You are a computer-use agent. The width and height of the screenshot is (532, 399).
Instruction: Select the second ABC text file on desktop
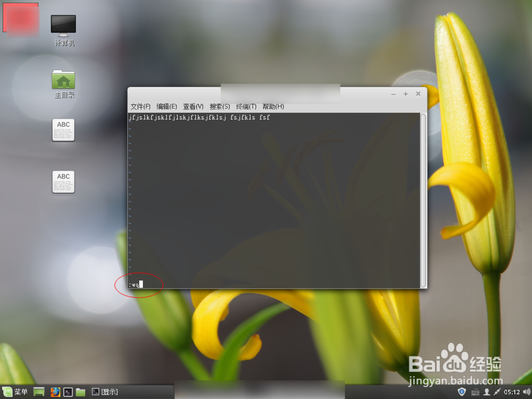(x=63, y=181)
